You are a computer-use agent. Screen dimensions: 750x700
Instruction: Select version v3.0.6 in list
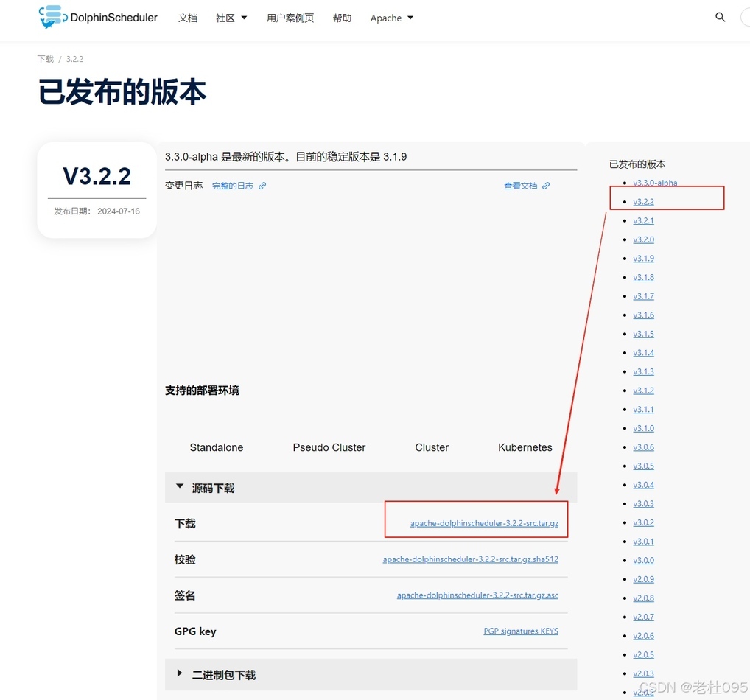tap(643, 447)
